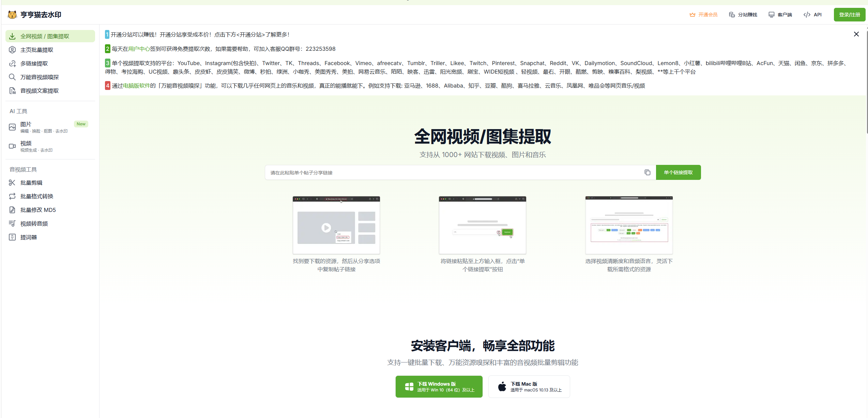This screenshot has height=418, width=868.
Task: Open the paste-link tutorial thumbnail
Action: (x=483, y=225)
